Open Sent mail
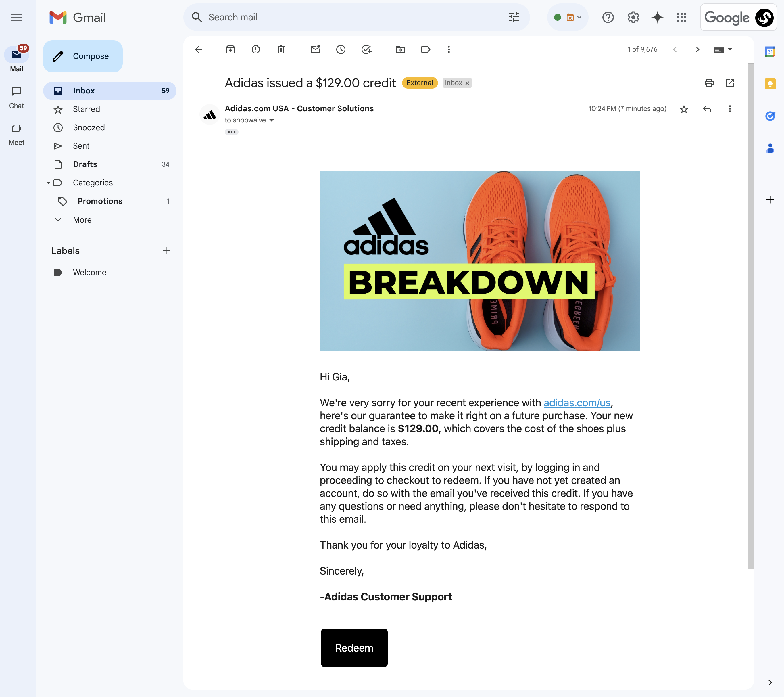The width and height of the screenshot is (784, 697). pyautogui.click(x=110, y=146)
